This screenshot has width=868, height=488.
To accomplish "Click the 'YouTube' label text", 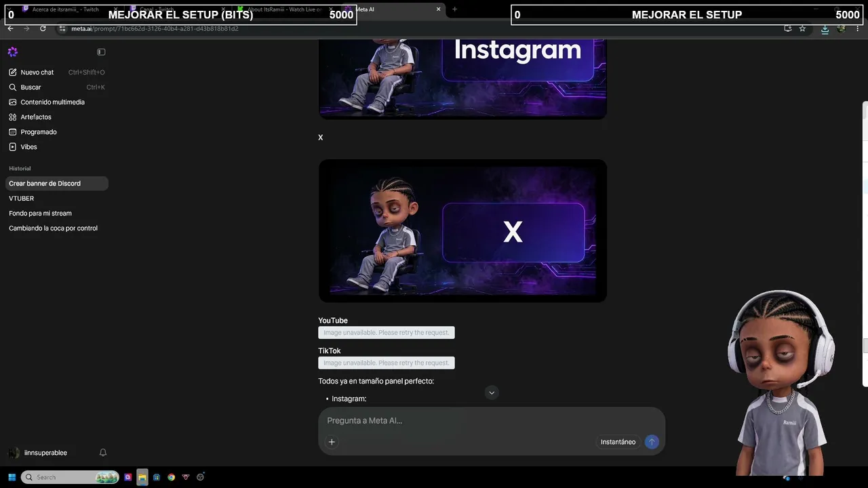I will (x=333, y=321).
